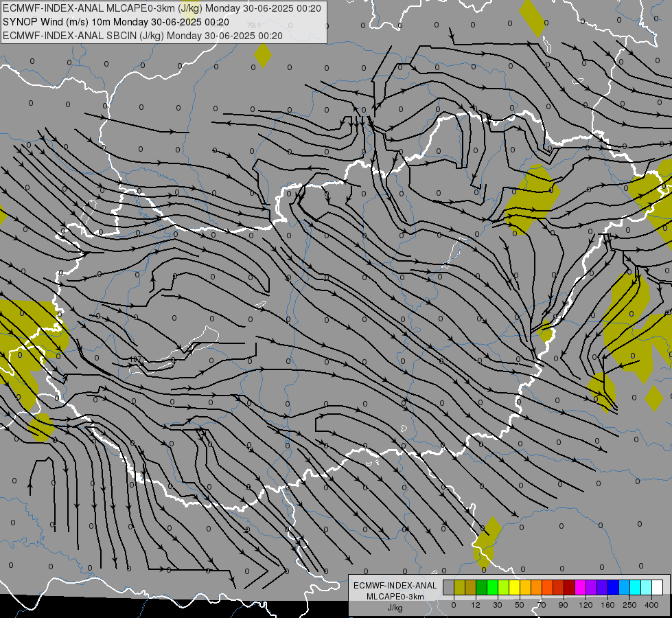This screenshot has height=618, width=672.
Task: Click the legend value 12
Action: (476, 605)
